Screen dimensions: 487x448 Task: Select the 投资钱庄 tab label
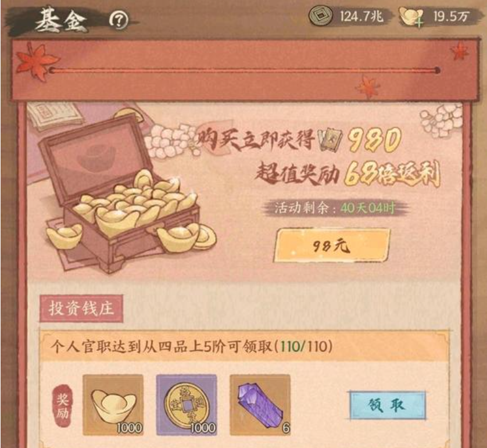(x=81, y=309)
